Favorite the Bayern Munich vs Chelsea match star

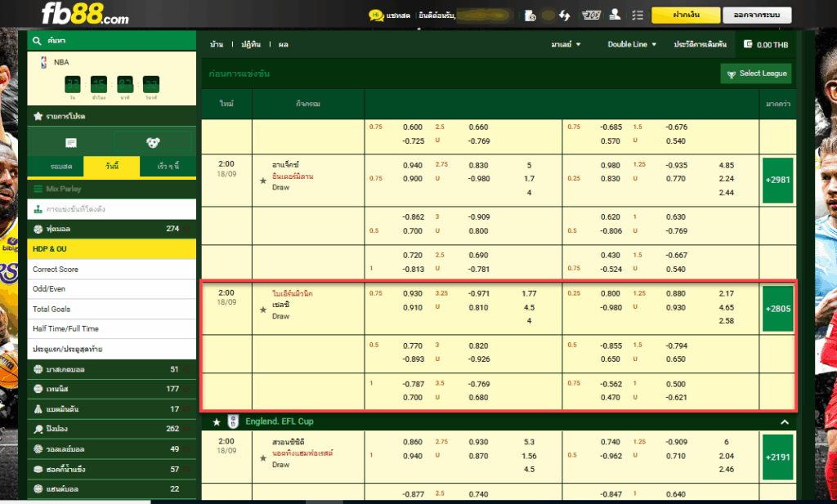coord(263,310)
